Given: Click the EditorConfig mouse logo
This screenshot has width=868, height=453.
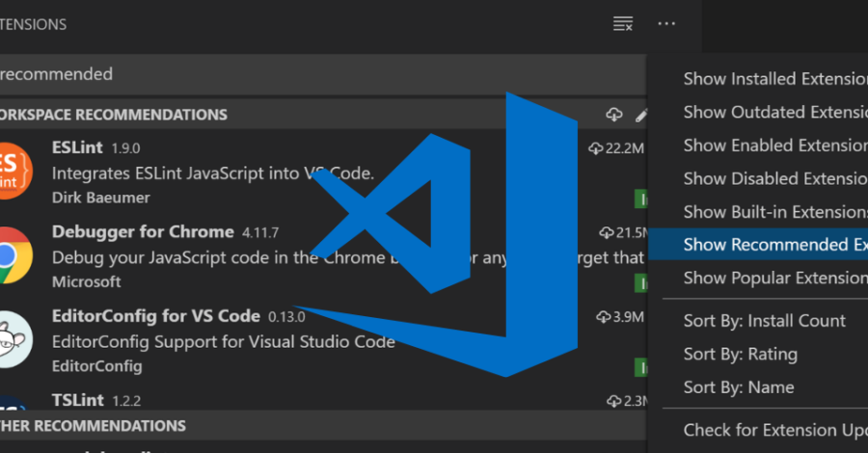Looking at the screenshot, I should pyautogui.click(x=15, y=339).
